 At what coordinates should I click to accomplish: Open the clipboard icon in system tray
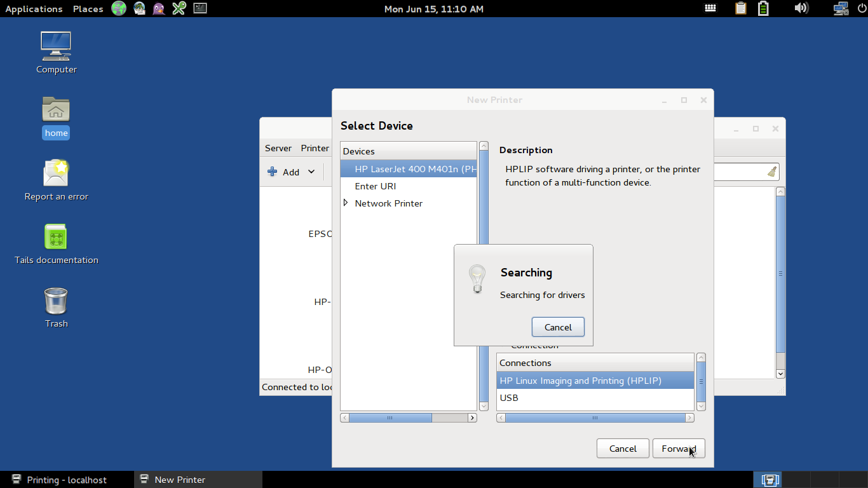coord(741,8)
